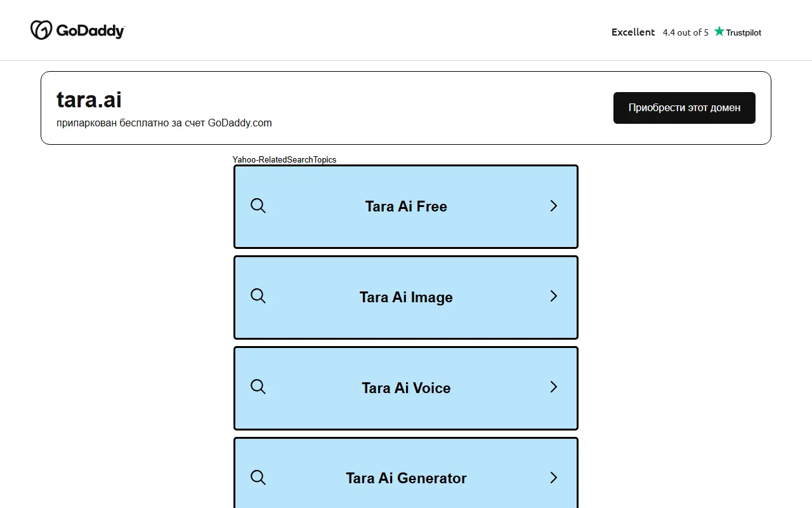Open chevron arrow beside Tara Ai Generator
Image resolution: width=812 pixels, height=508 pixels.
554,478
